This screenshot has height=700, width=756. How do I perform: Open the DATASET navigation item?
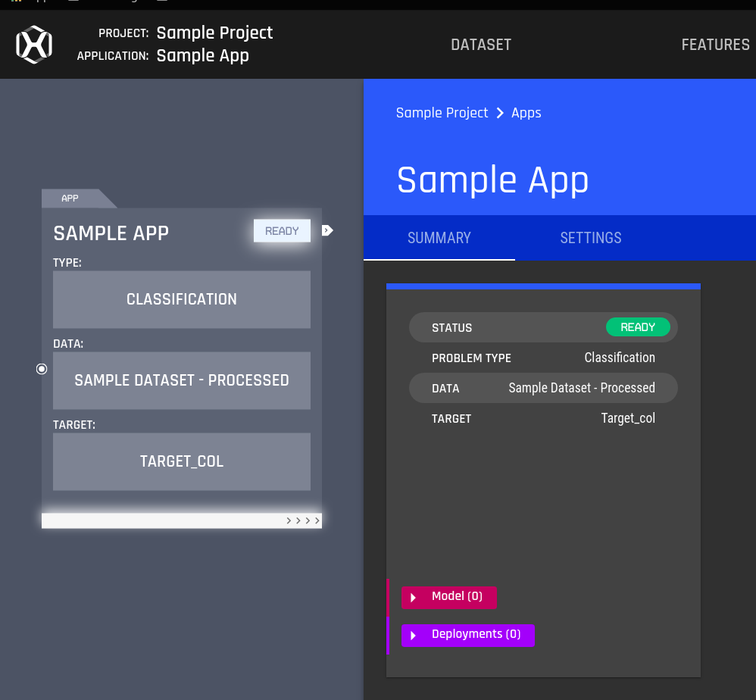480,44
